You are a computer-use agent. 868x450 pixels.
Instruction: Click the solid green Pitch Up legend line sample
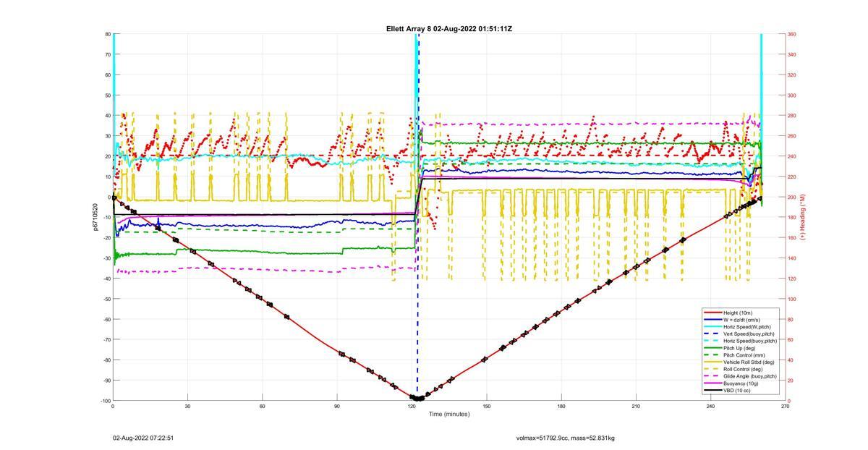712,348
